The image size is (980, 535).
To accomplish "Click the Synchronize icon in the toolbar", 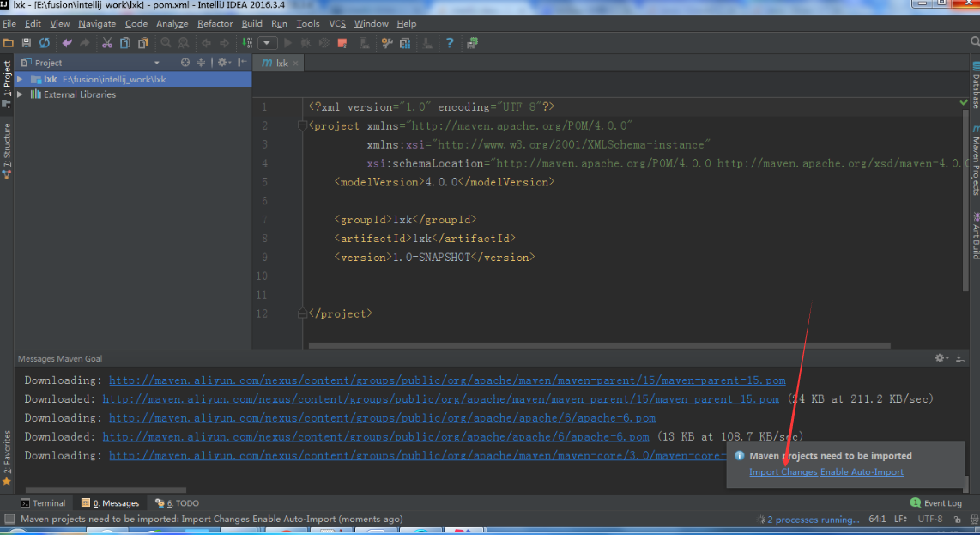I will click(x=44, y=43).
